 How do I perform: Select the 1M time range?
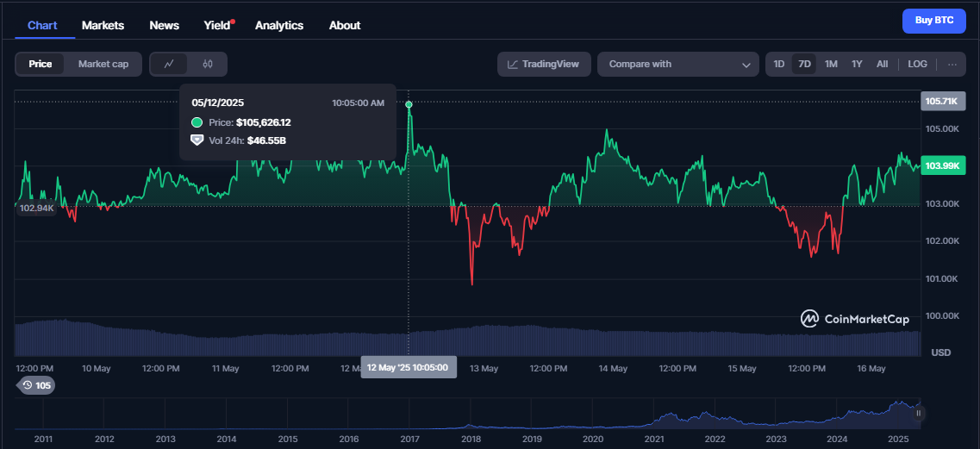[831, 64]
